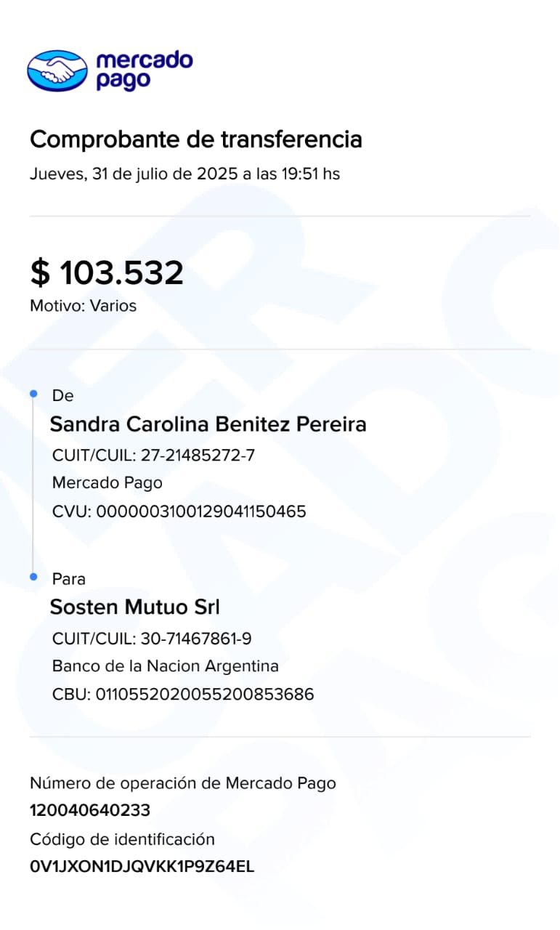Screen dimensions: 560x930
Task: Select the CBU number line
Action: click(x=183, y=695)
